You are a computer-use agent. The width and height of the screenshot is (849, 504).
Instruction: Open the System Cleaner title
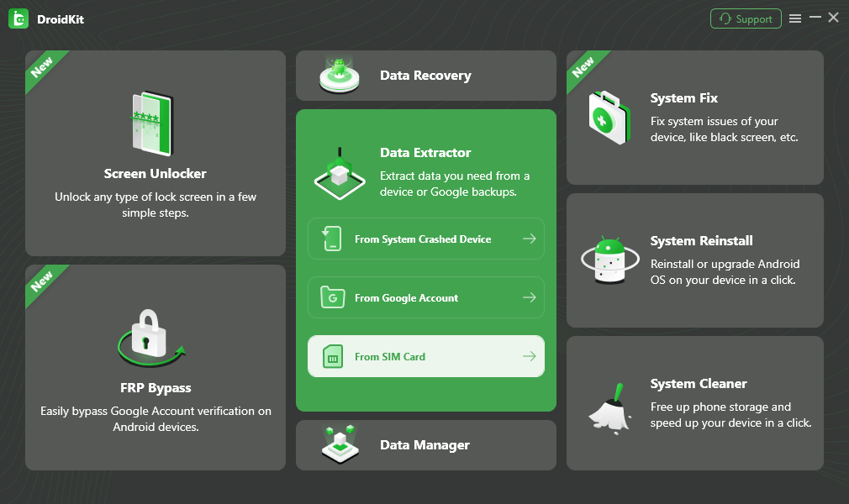click(x=699, y=384)
